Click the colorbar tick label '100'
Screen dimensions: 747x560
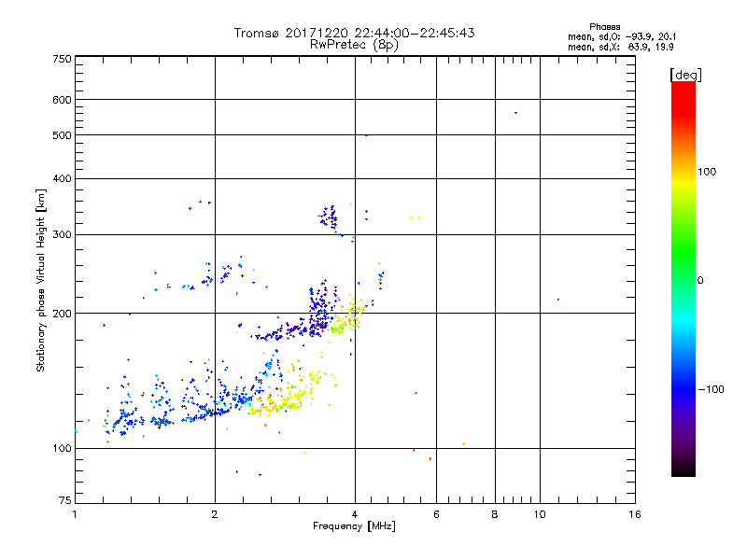point(707,172)
